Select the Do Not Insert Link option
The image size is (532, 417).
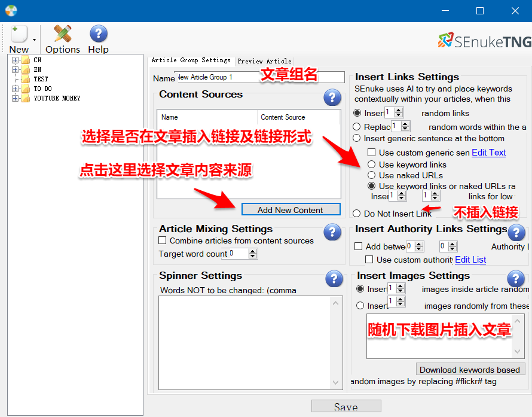[356, 213]
